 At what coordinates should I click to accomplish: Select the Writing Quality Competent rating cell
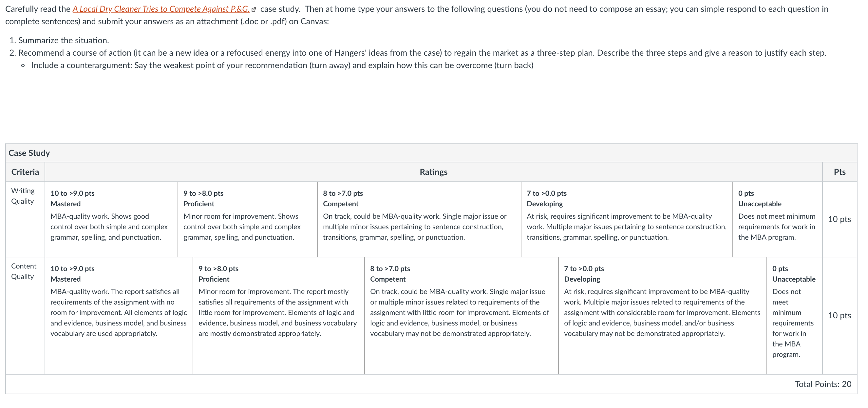tap(419, 219)
